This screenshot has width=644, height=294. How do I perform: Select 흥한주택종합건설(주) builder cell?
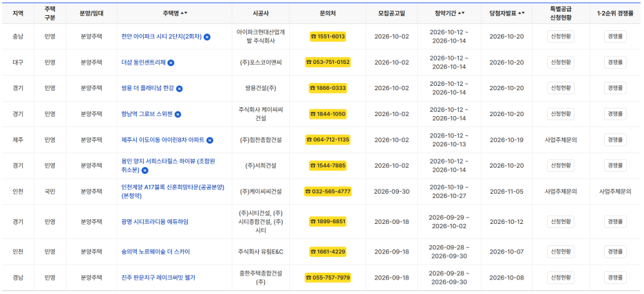[x=260, y=278]
